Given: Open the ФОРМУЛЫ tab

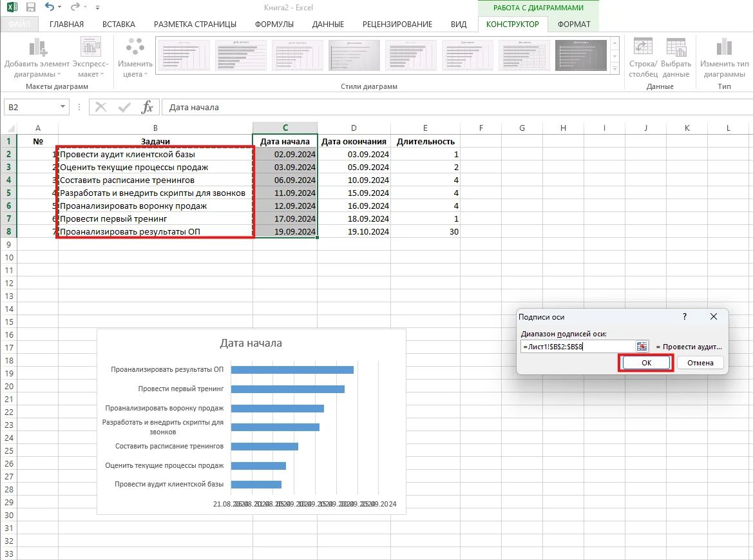Looking at the screenshot, I should 274,24.
